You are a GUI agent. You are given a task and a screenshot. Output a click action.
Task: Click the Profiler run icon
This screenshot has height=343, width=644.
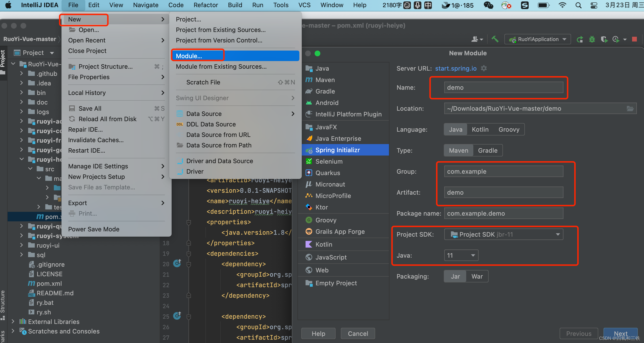pos(615,39)
